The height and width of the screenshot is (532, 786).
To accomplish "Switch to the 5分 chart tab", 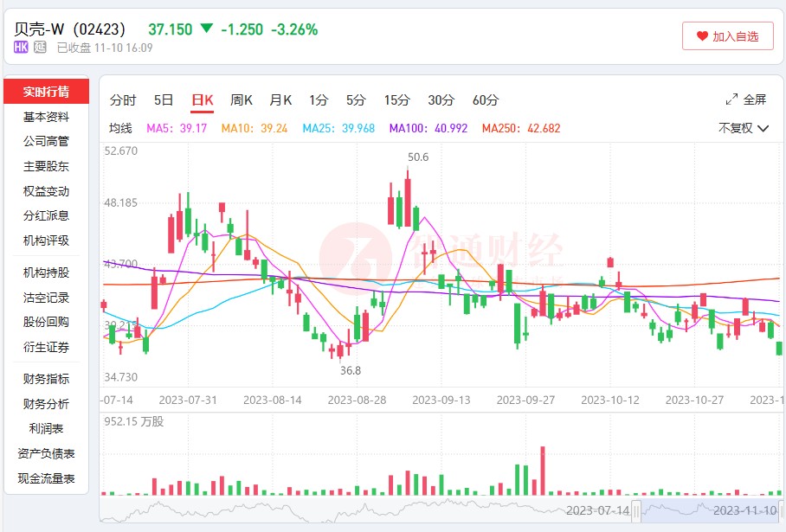I will tap(356, 100).
